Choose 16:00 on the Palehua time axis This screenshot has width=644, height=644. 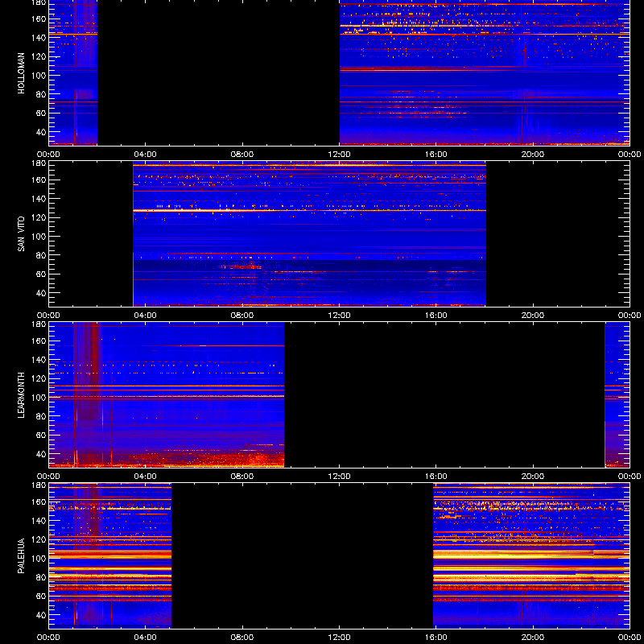click(x=436, y=638)
